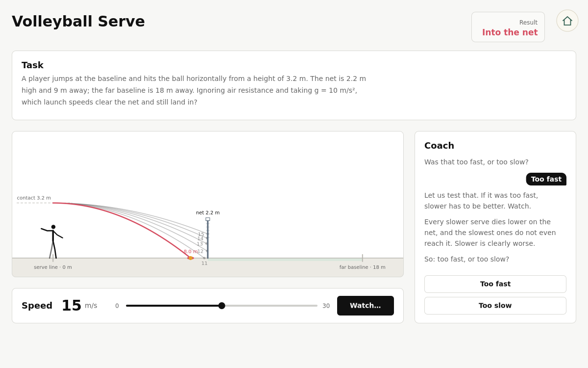
Task: Click the 'serve line · 0 m' label
Action: coord(53,267)
